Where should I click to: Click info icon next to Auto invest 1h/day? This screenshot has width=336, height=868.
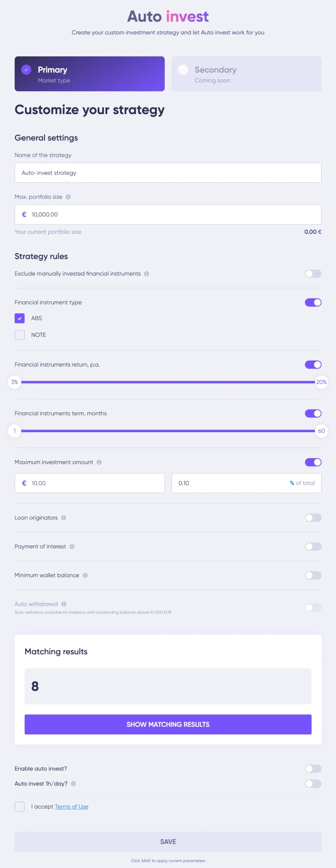[x=74, y=784]
